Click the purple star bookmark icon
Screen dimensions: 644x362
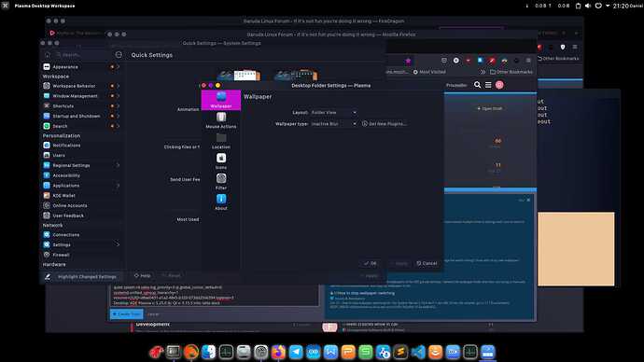408,61
